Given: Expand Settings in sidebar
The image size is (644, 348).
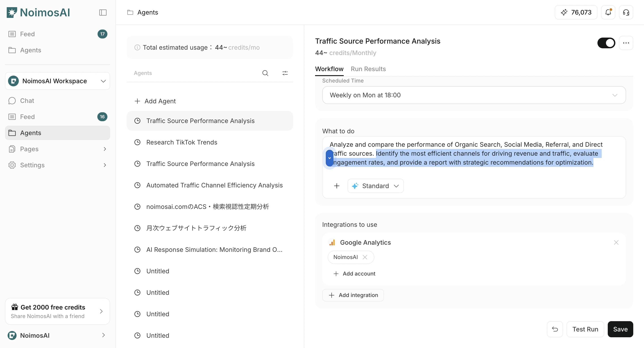Looking at the screenshot, I should pyautogui.click(x=104, y=165).
